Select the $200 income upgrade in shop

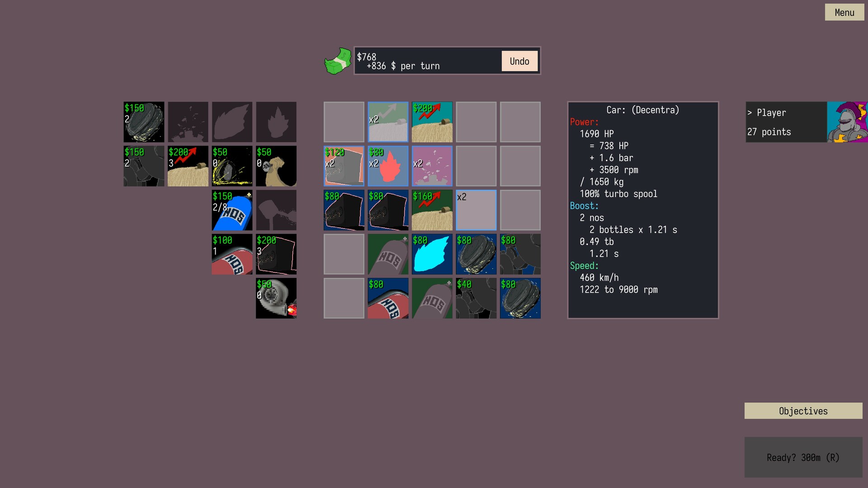click(x=188, y=166)
